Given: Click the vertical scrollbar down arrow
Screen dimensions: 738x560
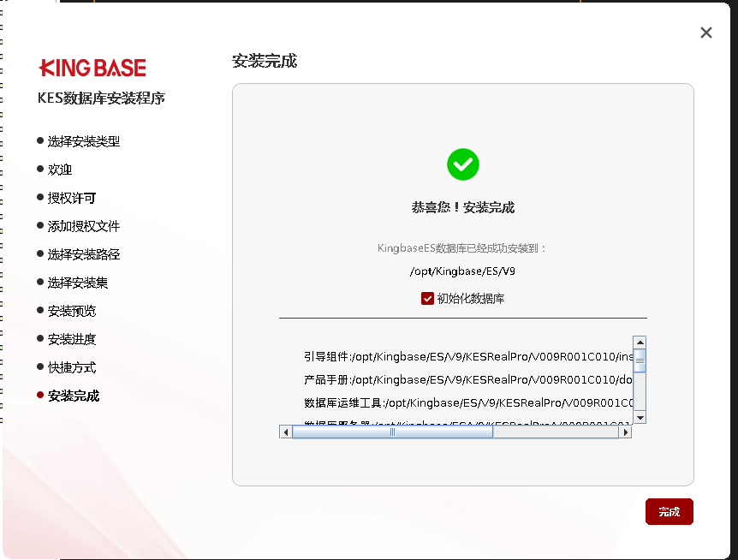Looking at the screenshot, I should (x=640, y=417).
